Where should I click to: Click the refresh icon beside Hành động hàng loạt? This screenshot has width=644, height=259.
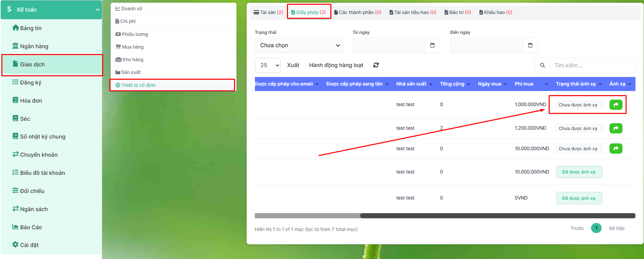(x=376, y=65)
